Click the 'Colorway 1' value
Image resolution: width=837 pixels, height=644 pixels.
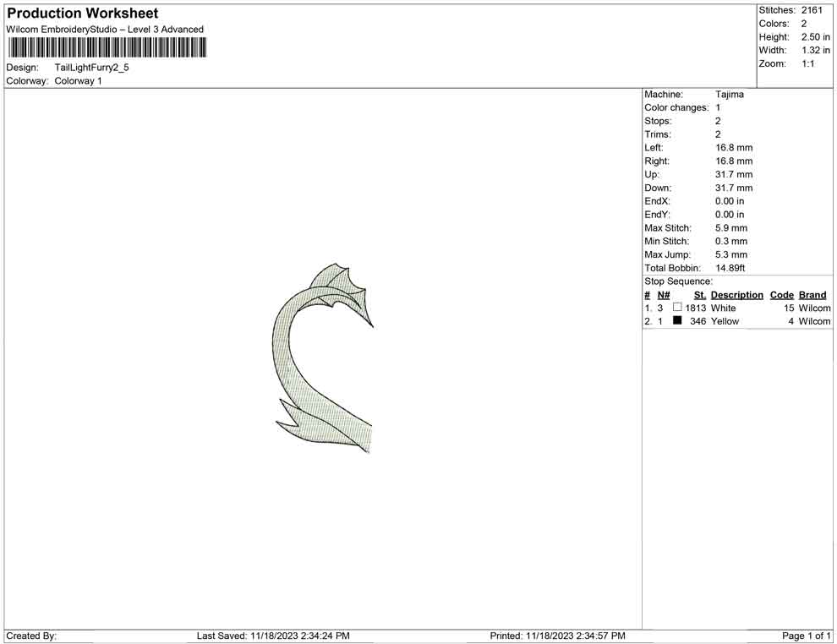click(78, 80)
